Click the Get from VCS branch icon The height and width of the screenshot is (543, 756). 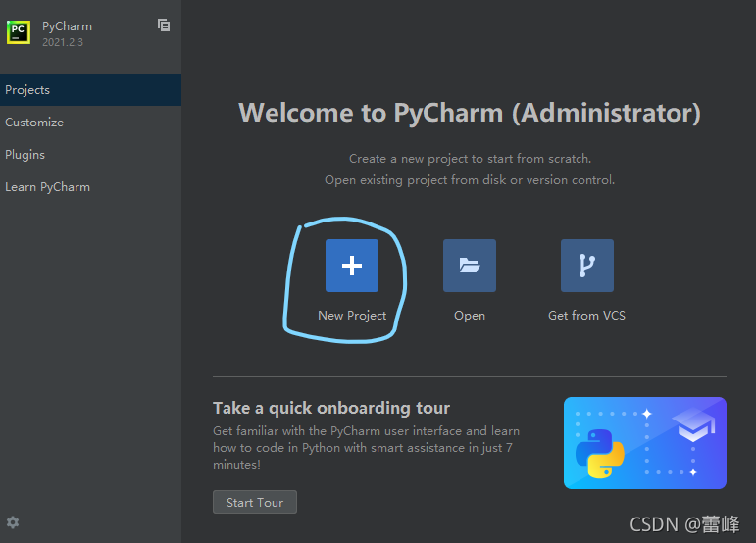tap(586, 266)
